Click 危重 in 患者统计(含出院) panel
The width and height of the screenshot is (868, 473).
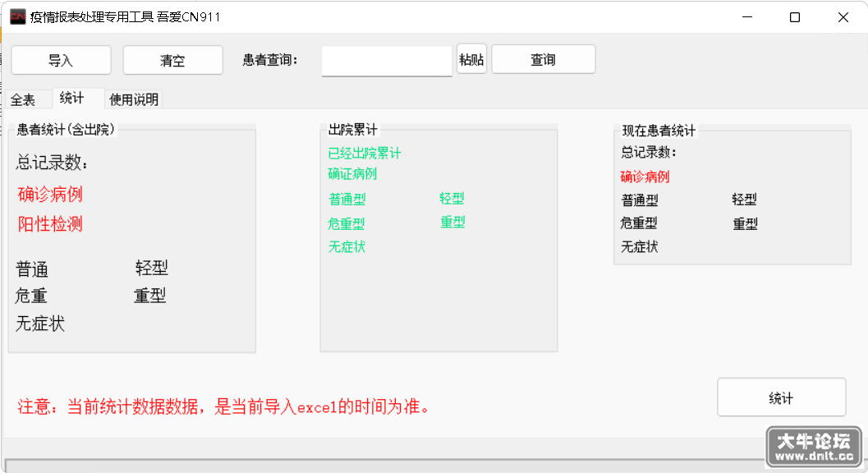[31, 296]
